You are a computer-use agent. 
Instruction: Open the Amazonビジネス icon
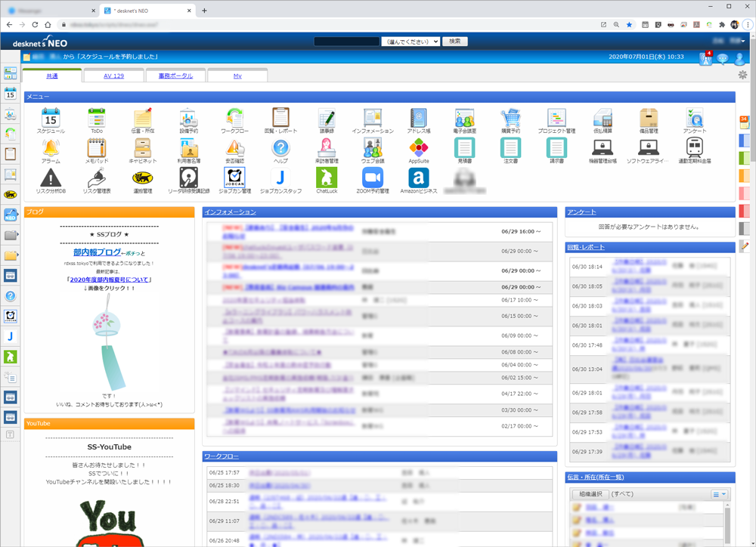(418, 178)
